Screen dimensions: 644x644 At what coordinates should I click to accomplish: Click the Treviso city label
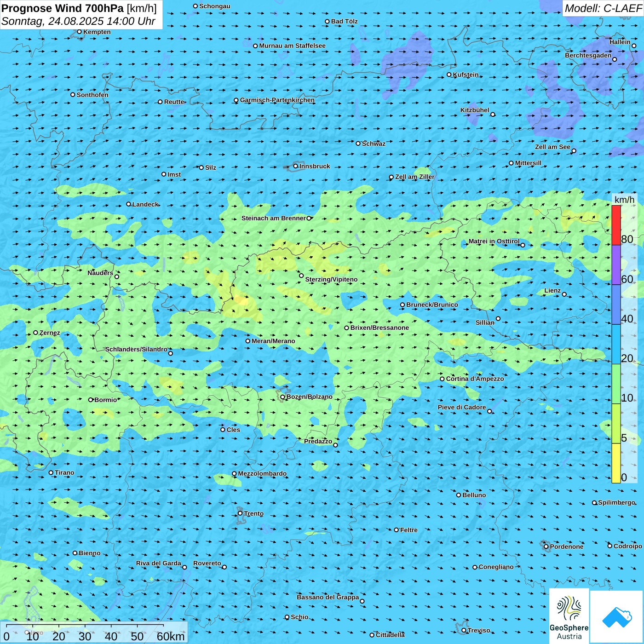point(479,630)
